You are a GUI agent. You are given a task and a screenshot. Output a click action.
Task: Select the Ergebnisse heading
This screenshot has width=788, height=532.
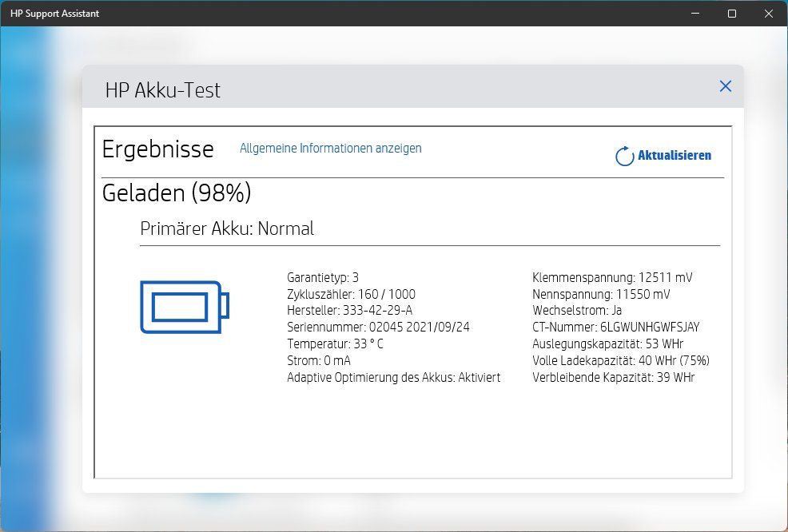click(157, 149)
